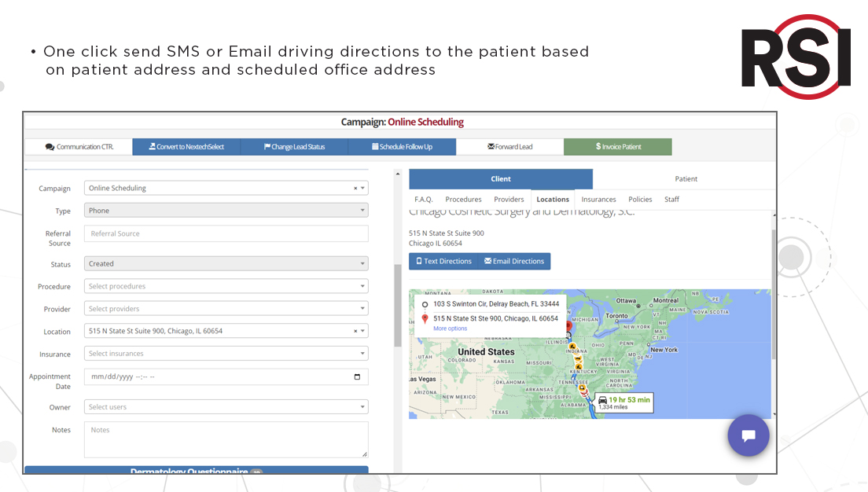Open the Insurances tab
868x492 pixels.
[598, 199]
